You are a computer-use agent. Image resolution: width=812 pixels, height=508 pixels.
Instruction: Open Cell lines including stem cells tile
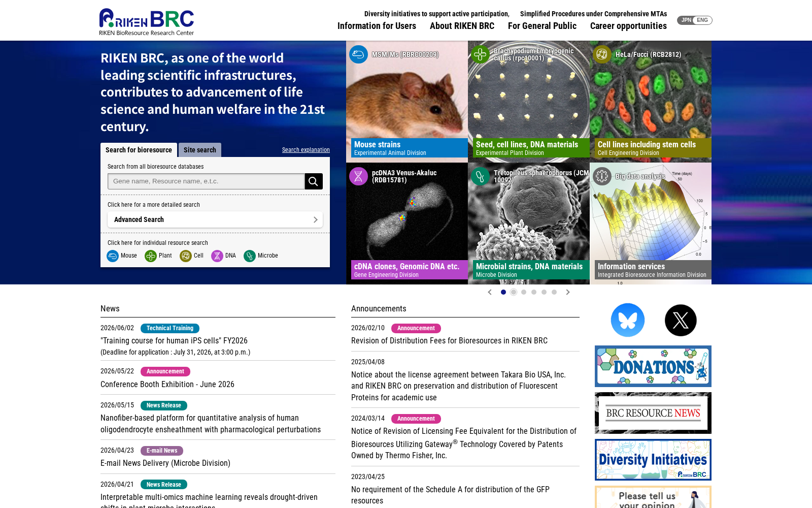pyautogui.click(x=651, y=102)
